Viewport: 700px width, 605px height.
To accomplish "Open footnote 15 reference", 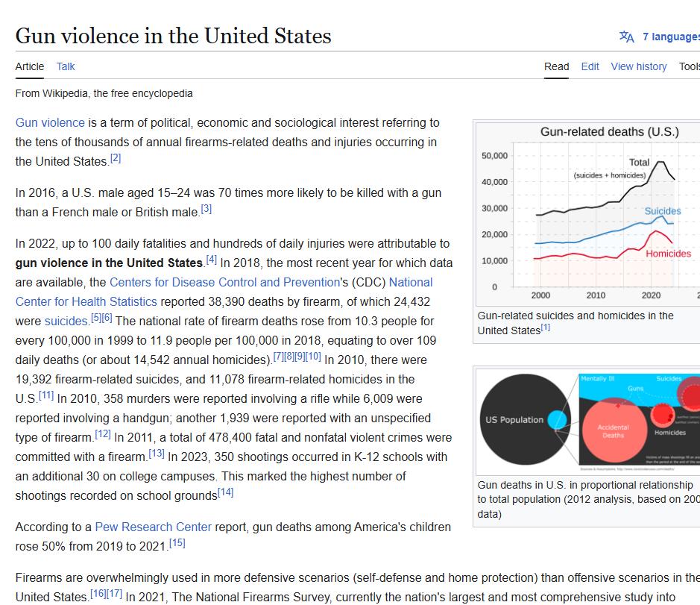I will click(x=177, y=543).
